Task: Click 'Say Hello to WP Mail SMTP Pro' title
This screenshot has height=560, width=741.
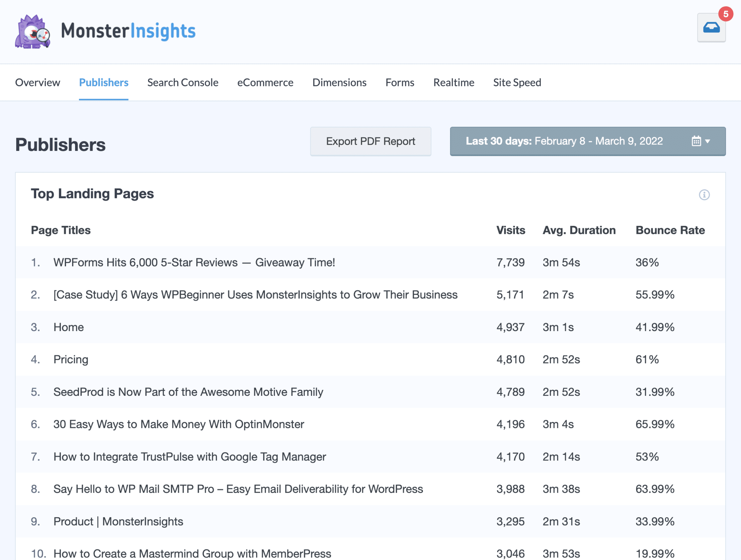Action: click(238, 489)
